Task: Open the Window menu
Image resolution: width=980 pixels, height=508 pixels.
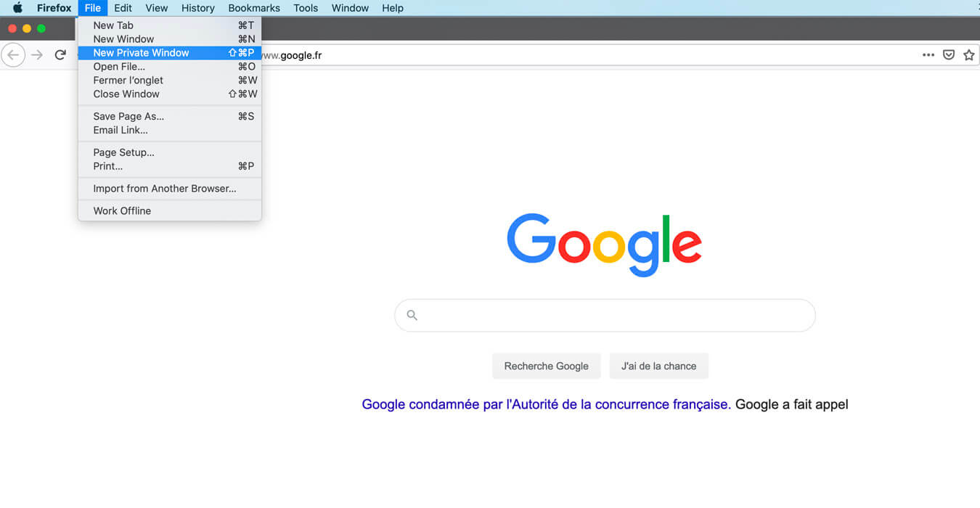Action: (x=350, y=8)
